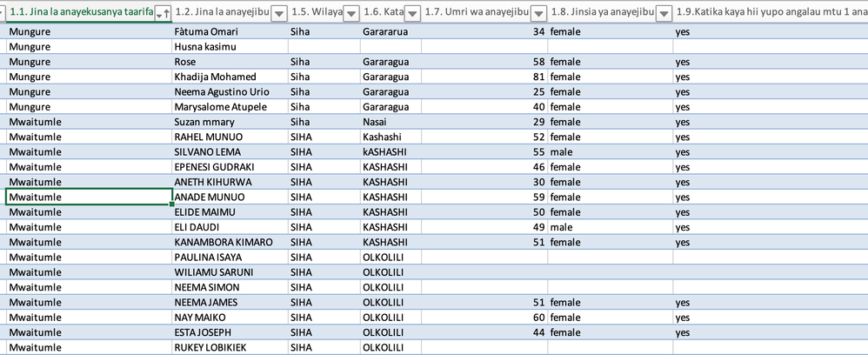
Task: Select the age cell 55
Action: pyautogui.click(x=485, y=151)
